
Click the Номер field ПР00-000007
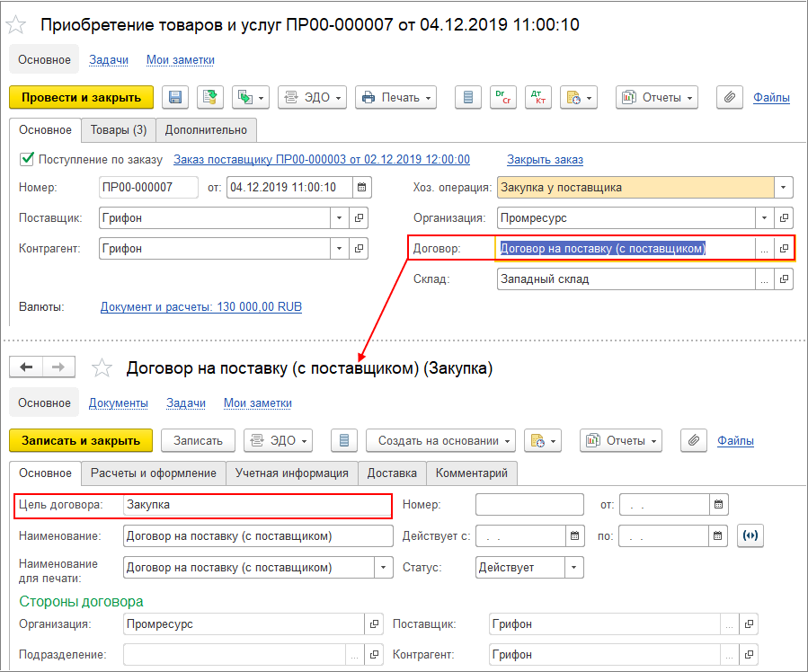point(148,187)
